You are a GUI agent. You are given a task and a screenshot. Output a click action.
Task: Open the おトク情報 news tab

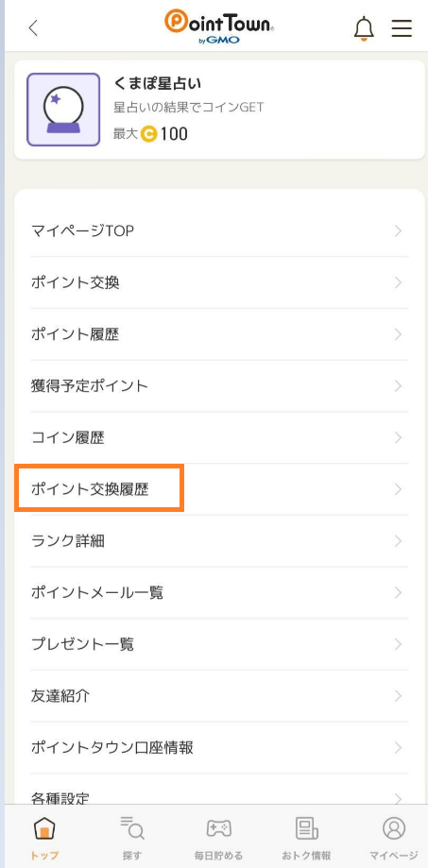pos(306,828)
